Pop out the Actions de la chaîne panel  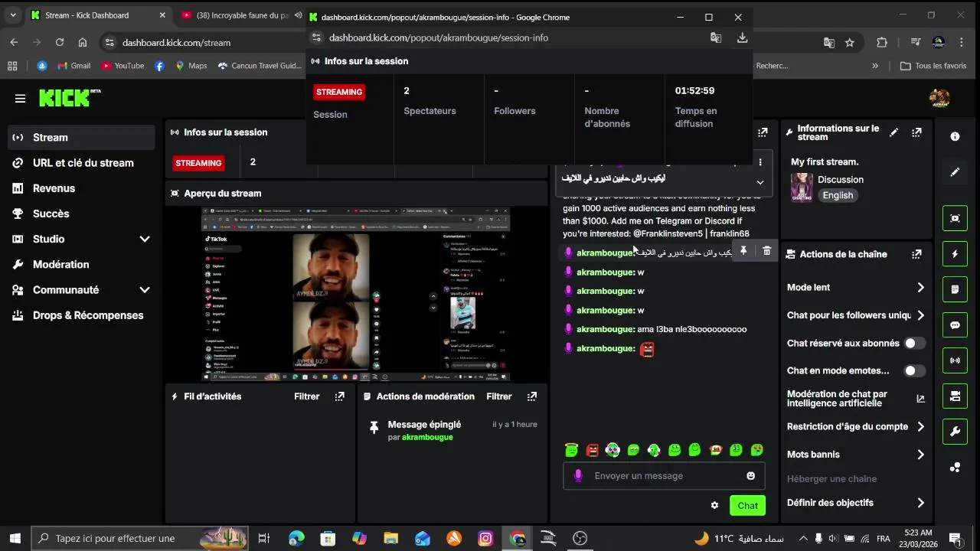click(916, 254)
